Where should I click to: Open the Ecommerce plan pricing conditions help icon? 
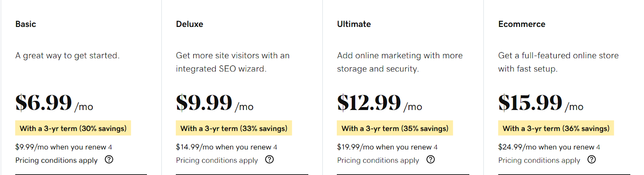[x=592, y=159]
